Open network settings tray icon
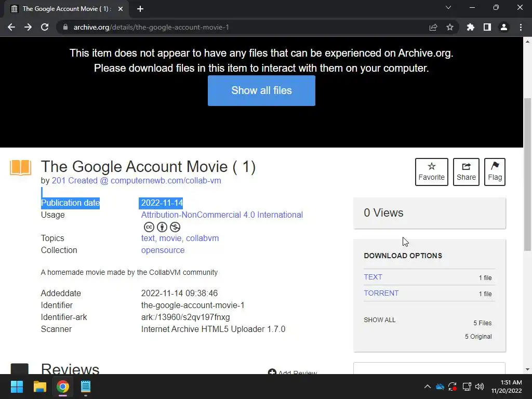The height and width of the screenshot is (399, 532). pos(467,387)
